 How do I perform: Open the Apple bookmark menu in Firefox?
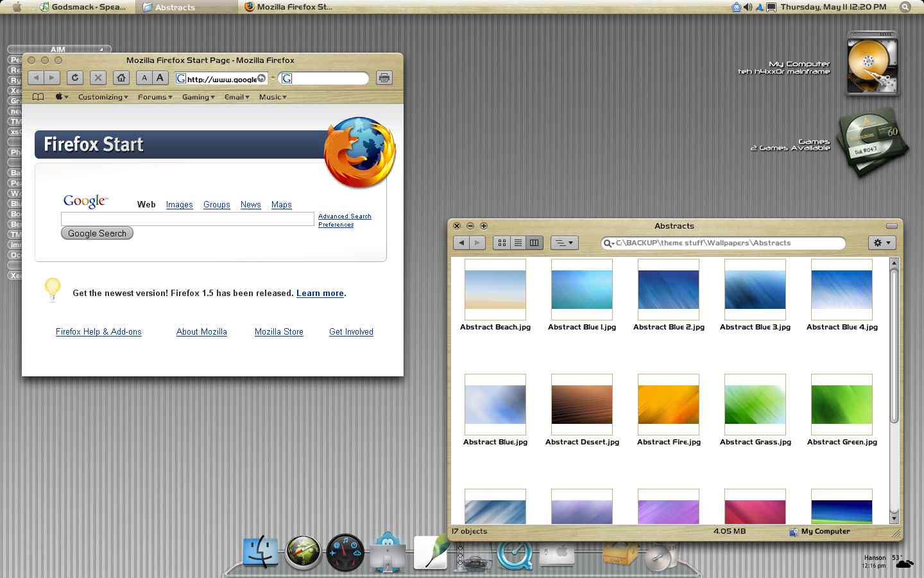62,97
